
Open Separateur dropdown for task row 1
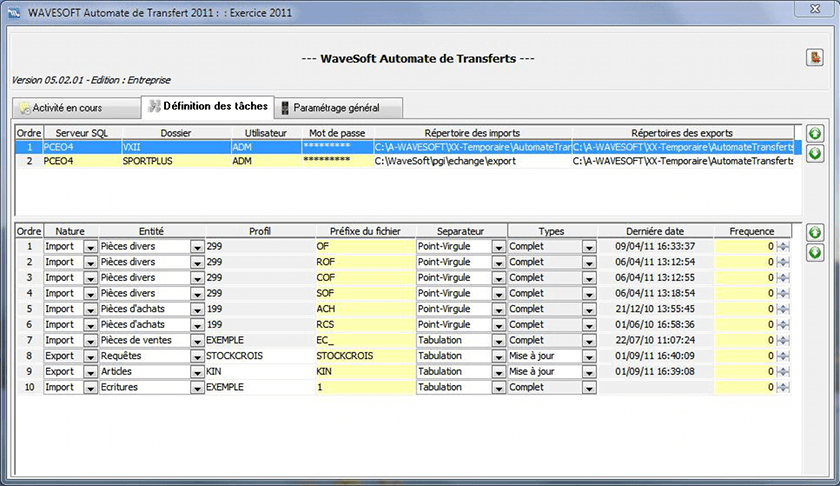pyautogui.click(x=499, y=247)
